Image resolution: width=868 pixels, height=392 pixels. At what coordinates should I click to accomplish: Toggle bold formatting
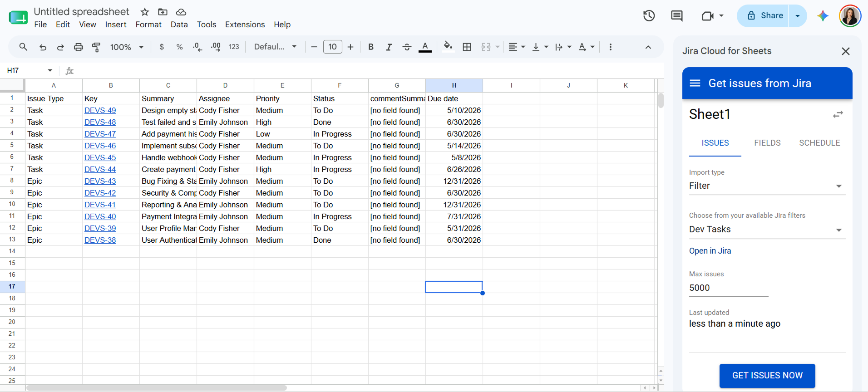click(371, 47)
